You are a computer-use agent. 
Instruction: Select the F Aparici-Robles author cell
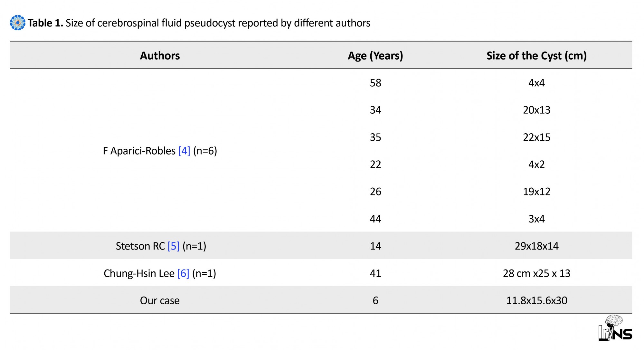pos(160,151)
